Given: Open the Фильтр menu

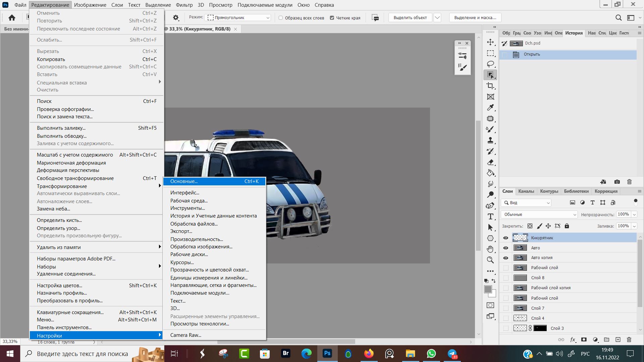Looking at the screenshot, I should coord(184,5).
